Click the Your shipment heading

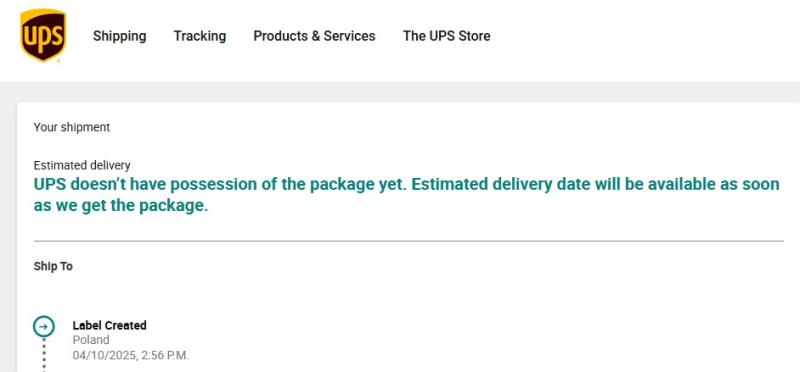[71, 128]
